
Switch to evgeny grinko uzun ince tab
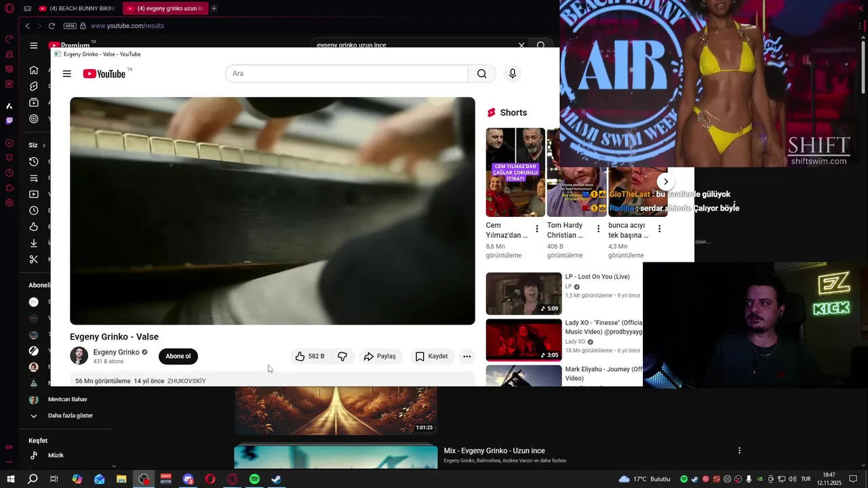(165, 9)
